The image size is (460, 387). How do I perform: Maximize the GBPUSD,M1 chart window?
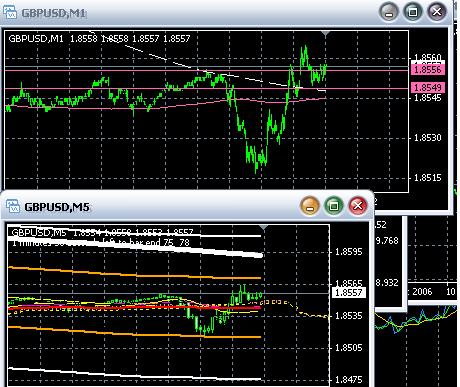(413, 12)
